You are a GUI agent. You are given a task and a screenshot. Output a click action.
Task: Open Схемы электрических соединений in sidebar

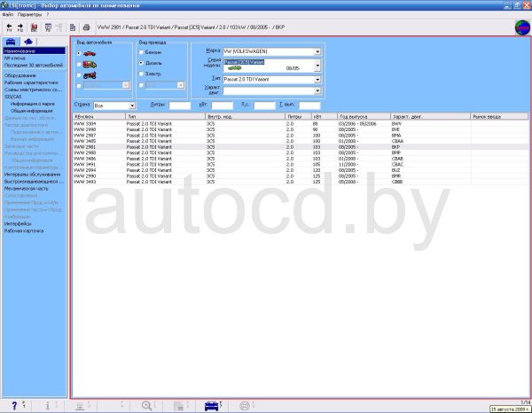tap(33, 90)
